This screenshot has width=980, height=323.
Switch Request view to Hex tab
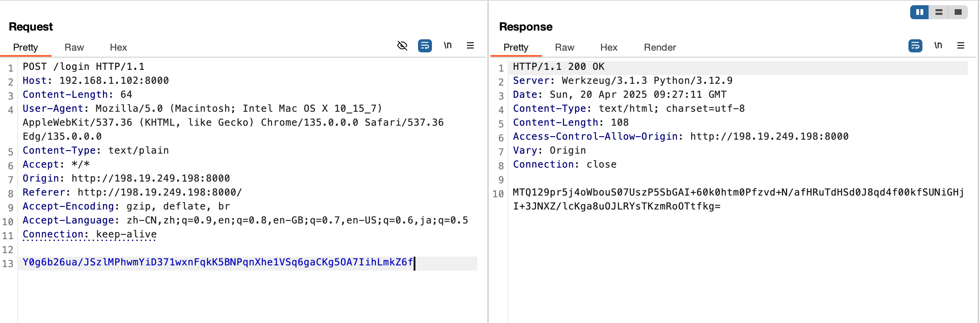point(118,47)
